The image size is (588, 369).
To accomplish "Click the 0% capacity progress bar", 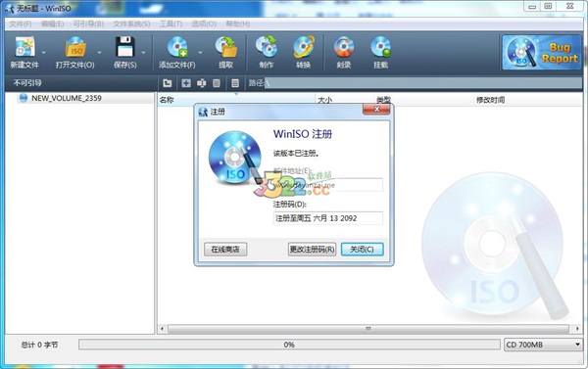I will [x=289, y=345].
